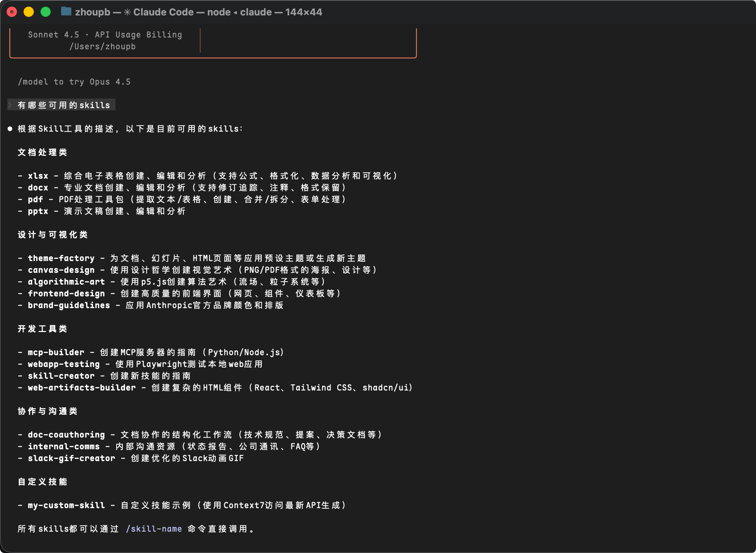Click the /skill-name command text

(x=153, y=529)
